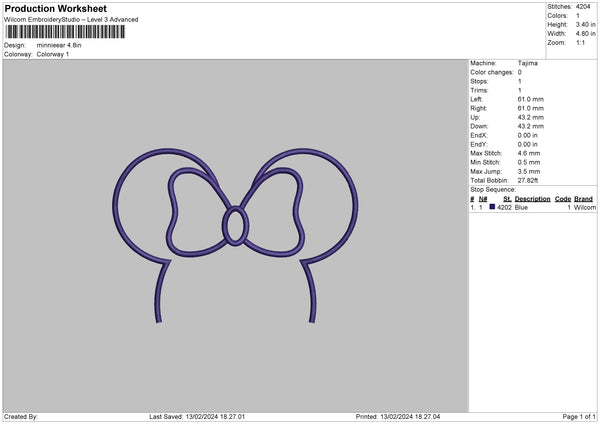Click the St. column header
Screen dimensions: 600x424
point(507,199)
